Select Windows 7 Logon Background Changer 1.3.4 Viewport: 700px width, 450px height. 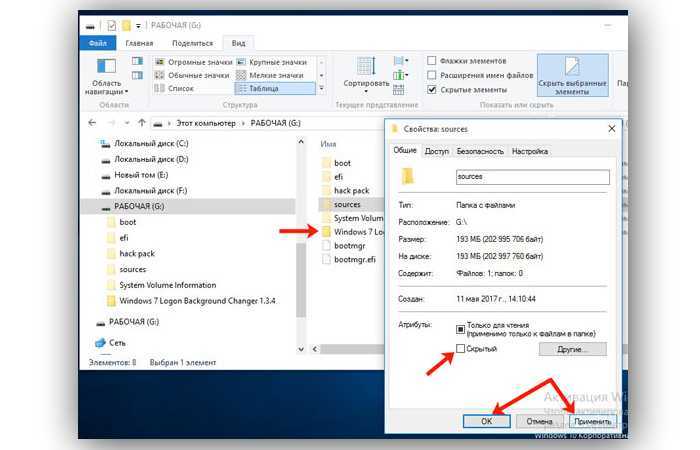(197, 301)
